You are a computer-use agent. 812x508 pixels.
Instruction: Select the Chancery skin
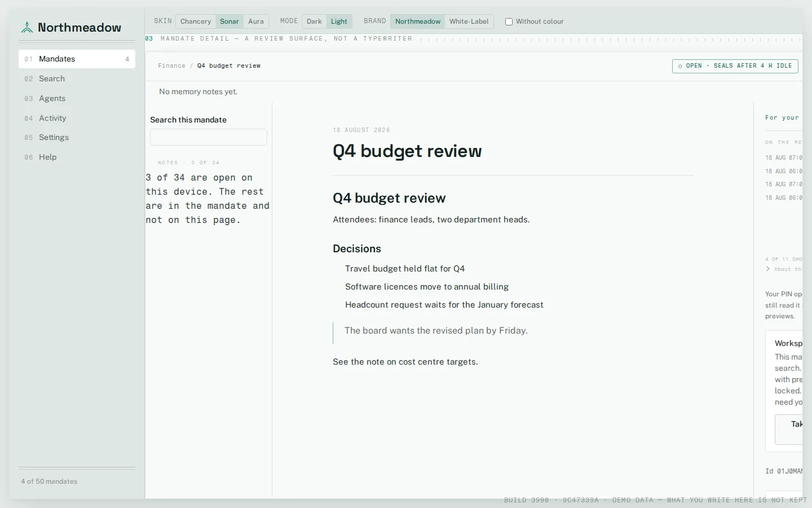tap(196, 21)
